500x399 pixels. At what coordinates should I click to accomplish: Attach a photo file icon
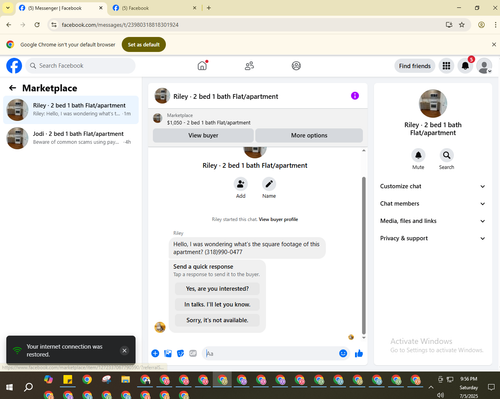(x=168, y=353)
